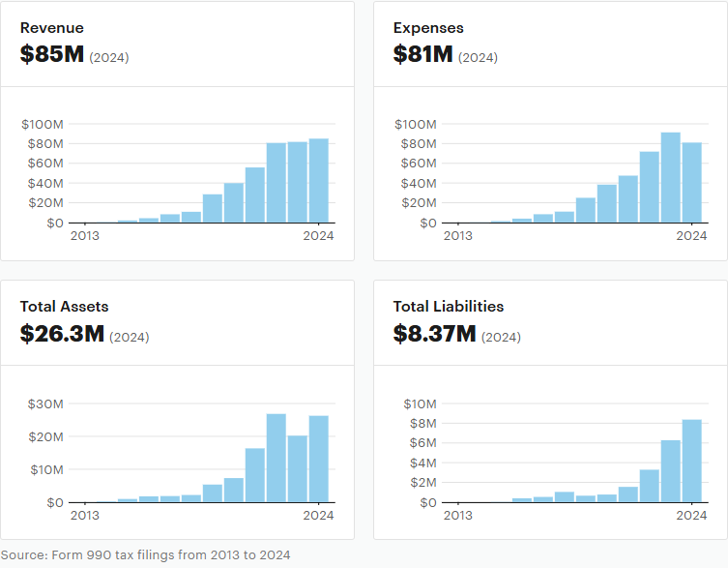
Task: Select the $8.37M liabilities value
Action: coord(434,333)
